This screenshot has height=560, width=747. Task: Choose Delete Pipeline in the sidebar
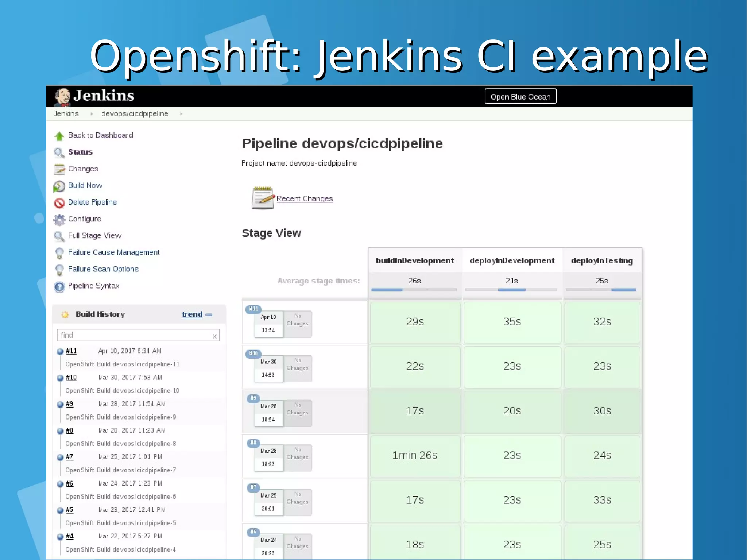pyautogui.click(x=92, y=202)
